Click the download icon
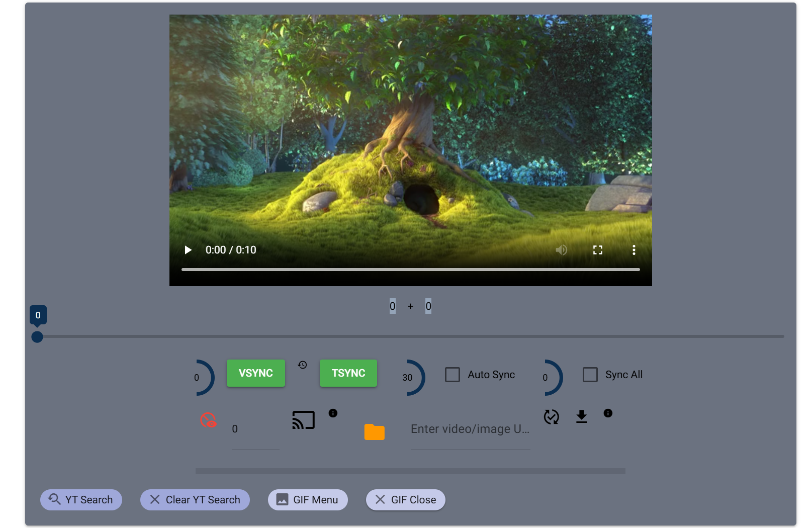 [x=581, y=417]
